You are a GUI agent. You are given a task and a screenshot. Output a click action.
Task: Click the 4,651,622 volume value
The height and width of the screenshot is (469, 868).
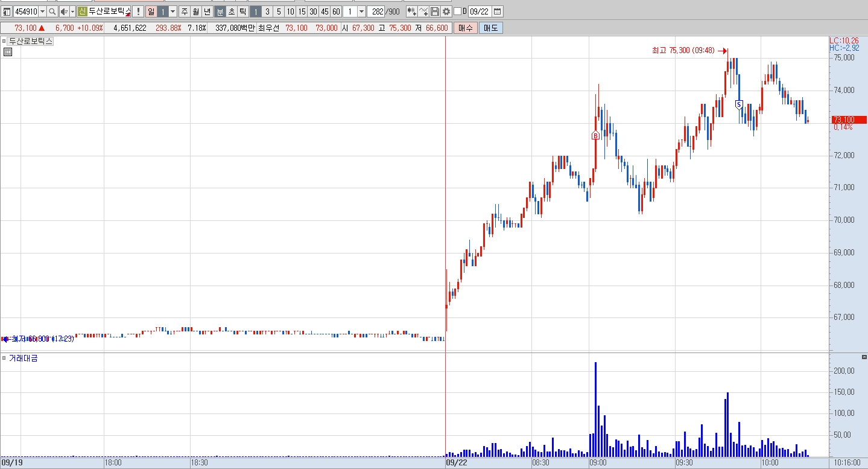coord(130,28)
